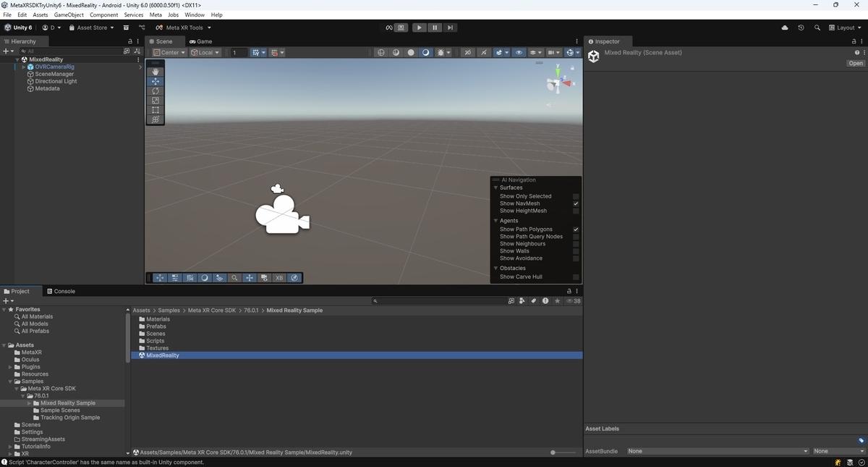The width and height of the screenshot is (868, 467).
Task: Select the Move tool in Scene
Action: [x=156, y=82]
